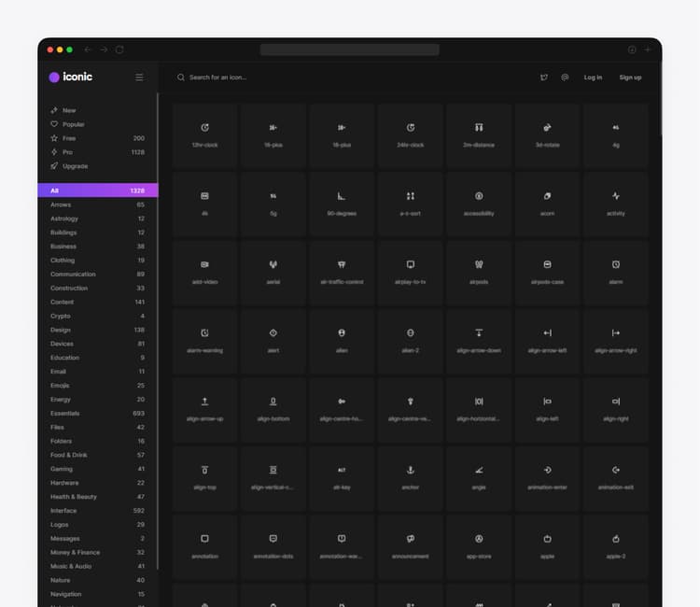Browse the Communication category
The image size is (700, 607).
(97, 274)
